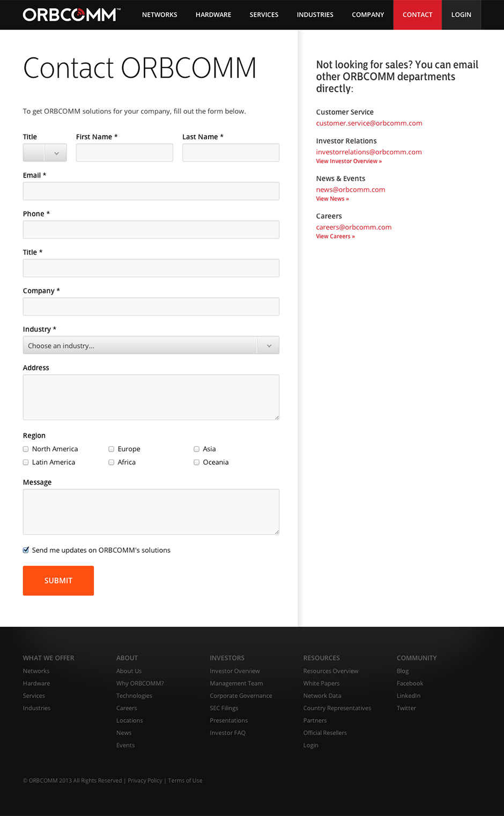Viewport: 504px width, 816px height.
Task: Open Corporate Governance footer link
Action: 241,696
